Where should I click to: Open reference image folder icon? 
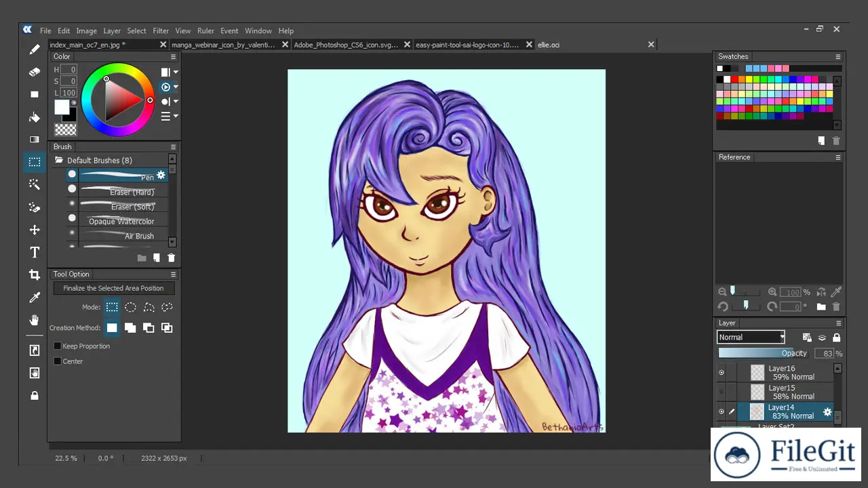point(821,307)
